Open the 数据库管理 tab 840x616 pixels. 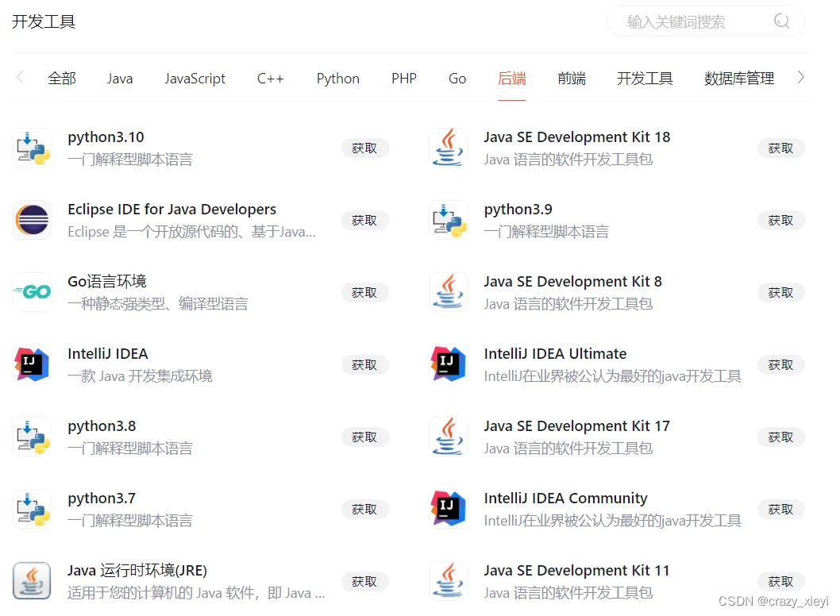click(x=739, y=79)
